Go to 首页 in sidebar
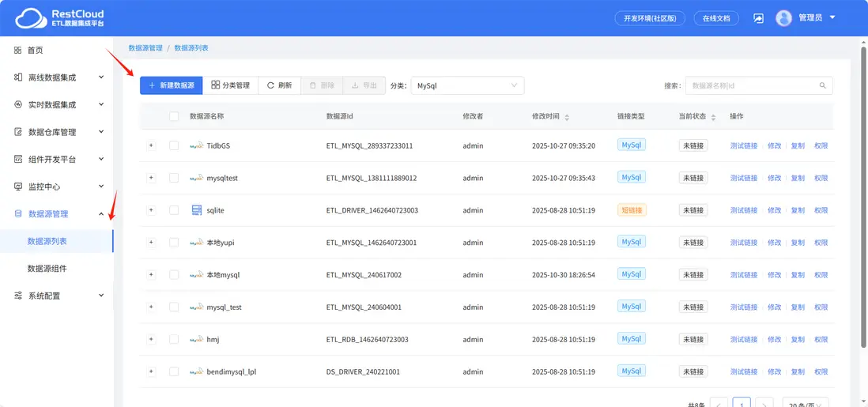The image size is (868, 407). tap(36, 50)
